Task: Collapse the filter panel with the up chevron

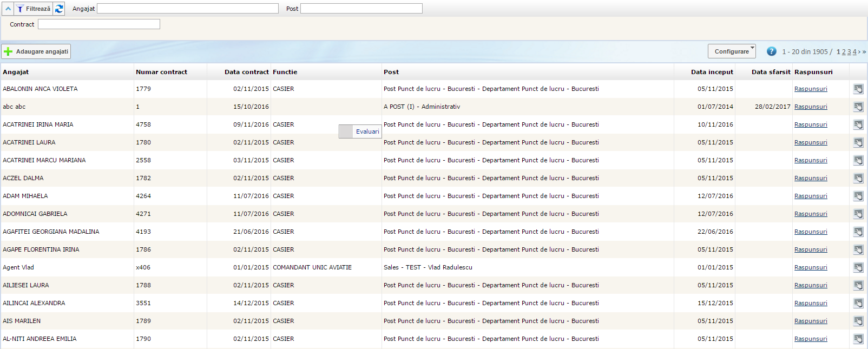Action: [8, 9]
